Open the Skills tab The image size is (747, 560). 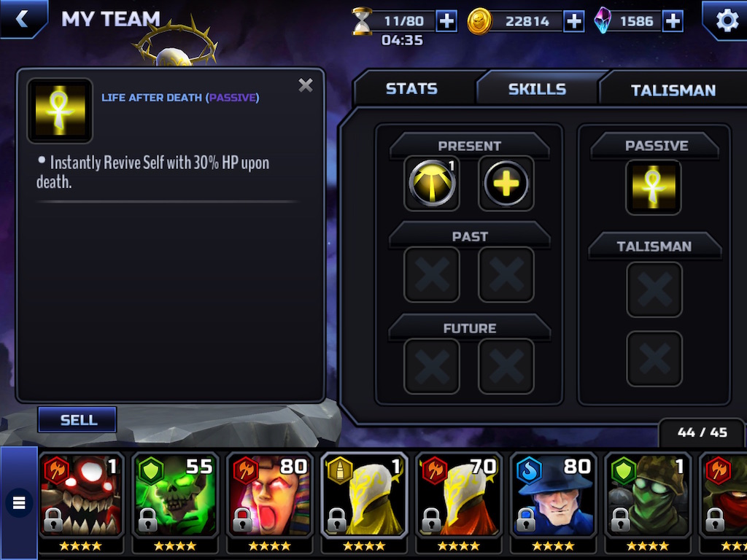click(537, 88)
